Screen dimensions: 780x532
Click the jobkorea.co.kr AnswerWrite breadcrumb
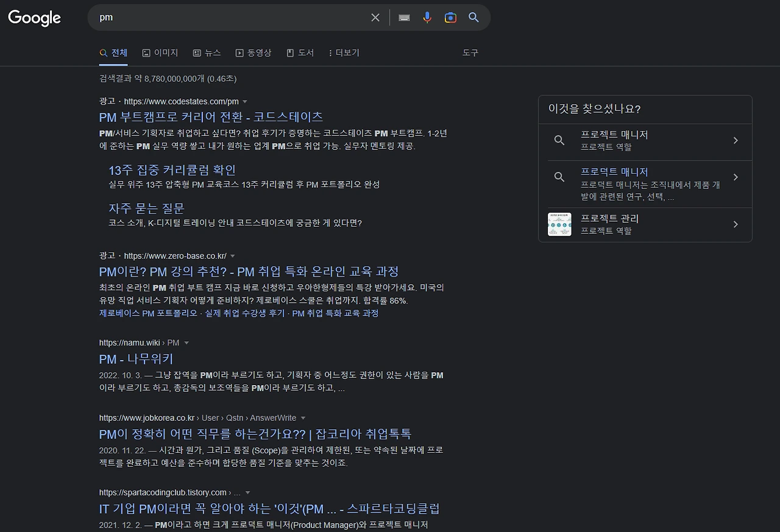click(198, 418)
